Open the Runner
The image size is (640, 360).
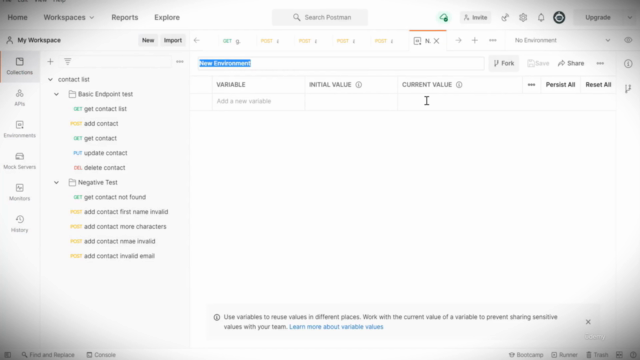[564, 355]
